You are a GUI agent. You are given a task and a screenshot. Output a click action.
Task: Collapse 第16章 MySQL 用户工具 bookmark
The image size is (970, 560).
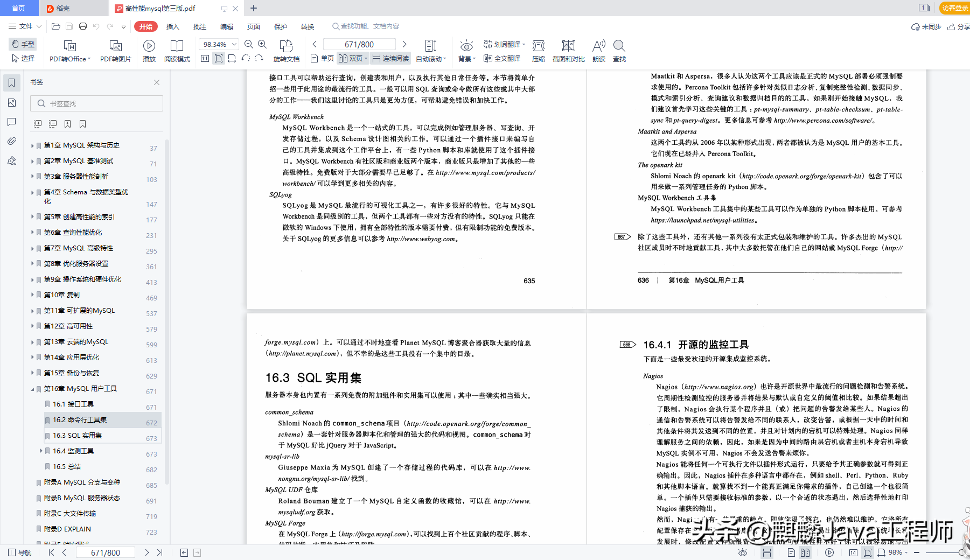click(32, 389)
